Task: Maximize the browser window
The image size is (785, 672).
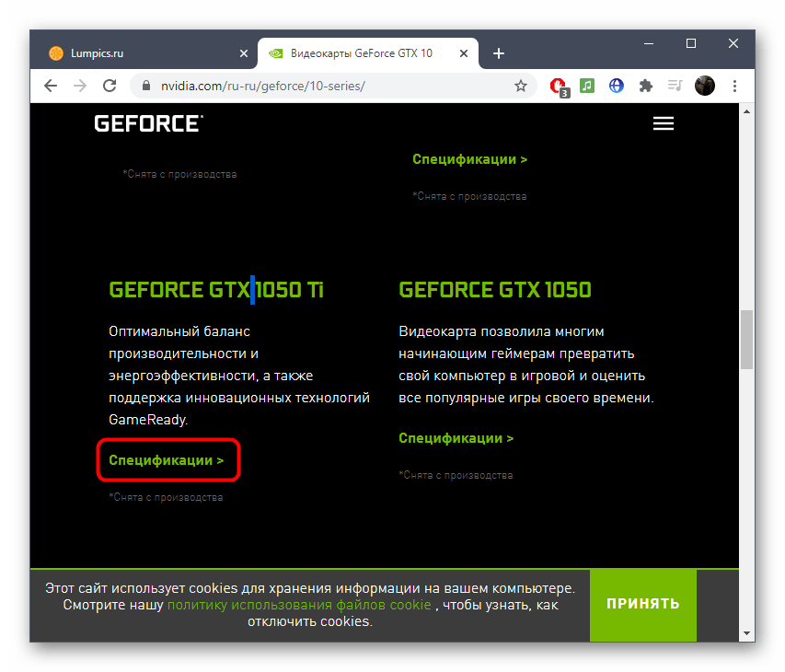Action: (x=691, y=44)
